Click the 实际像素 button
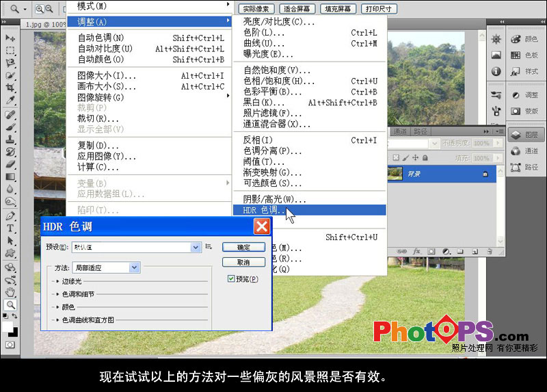Screen dimensions: 547x392 pyautogui.click(x=256, y=9)
